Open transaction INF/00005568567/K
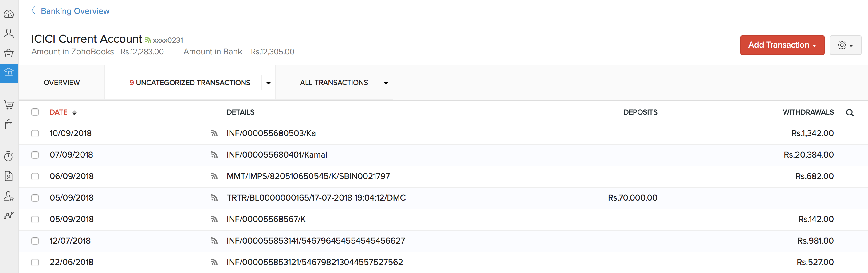868x273 pixels. [x=266, y=220]
